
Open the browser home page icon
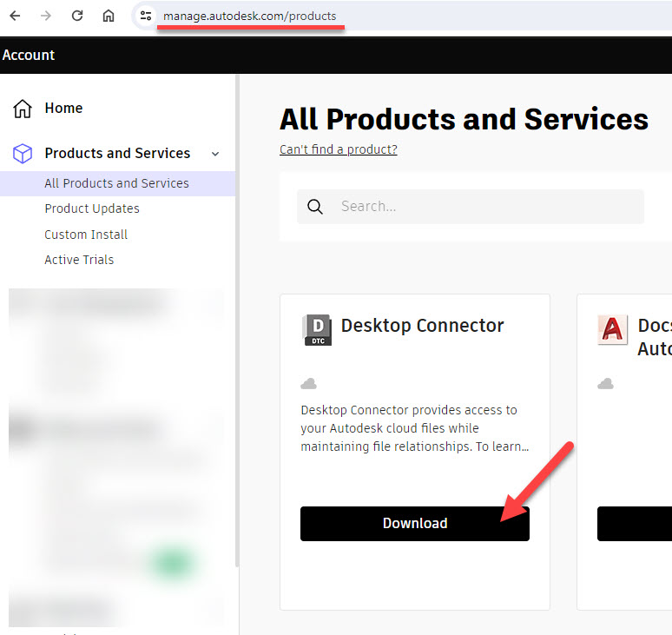click(109, 16)
